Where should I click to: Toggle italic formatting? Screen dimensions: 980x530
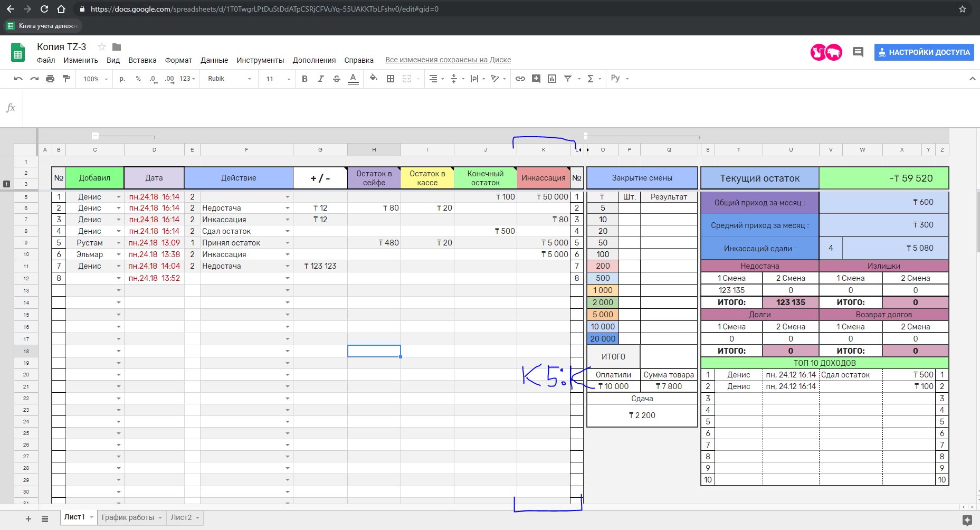tap(320, 79)
